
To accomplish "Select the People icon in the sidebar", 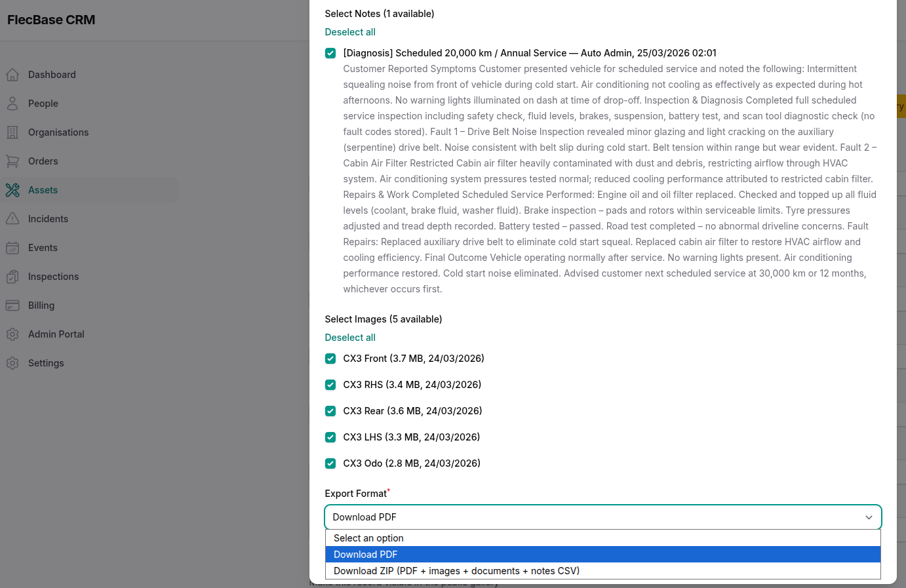I will point(12,103).
